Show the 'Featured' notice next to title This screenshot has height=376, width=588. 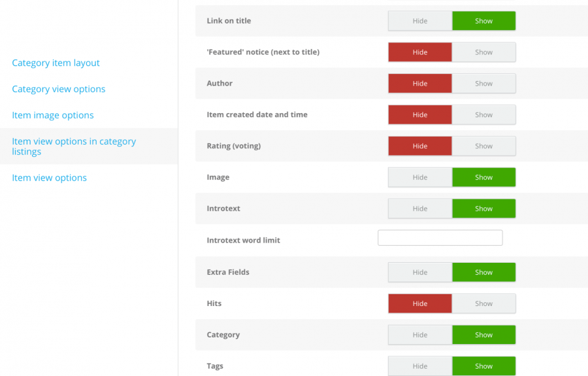(483, 52)
